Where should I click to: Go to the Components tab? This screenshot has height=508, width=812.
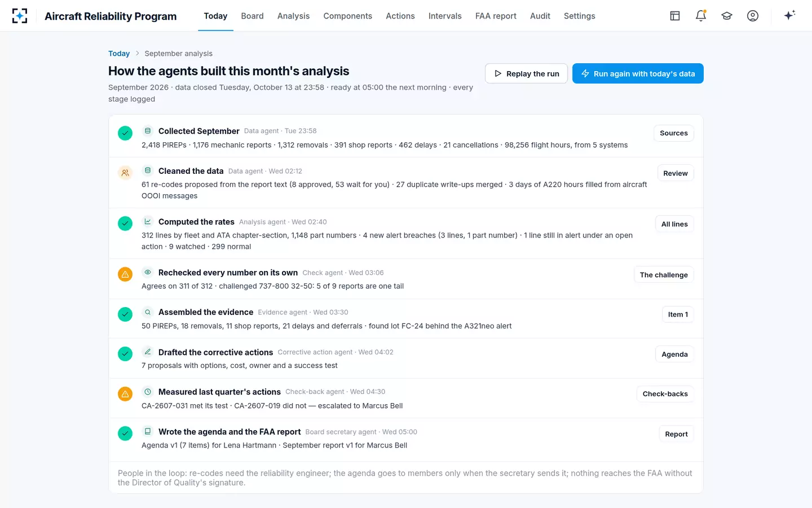[x=347, y=16]
